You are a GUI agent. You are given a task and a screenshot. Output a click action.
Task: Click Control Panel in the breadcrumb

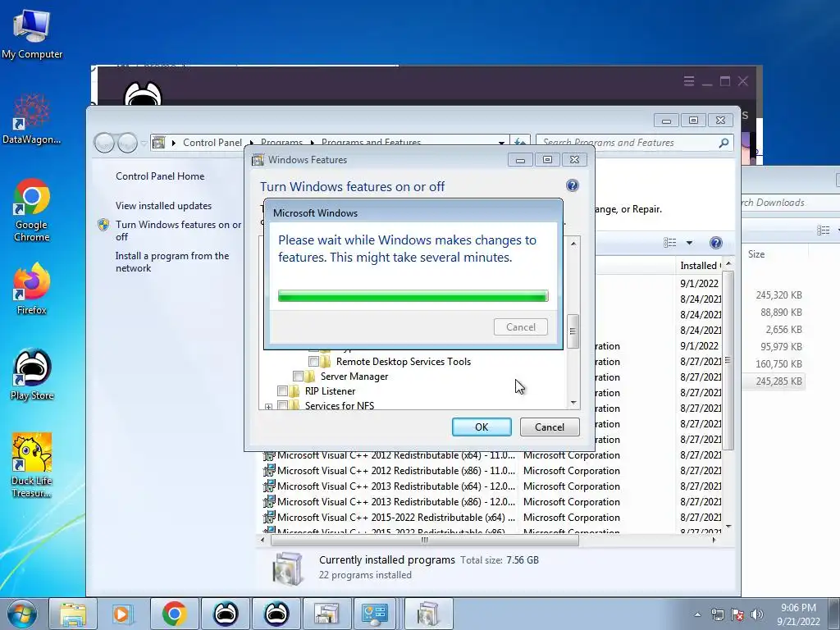tap(212, 143)
